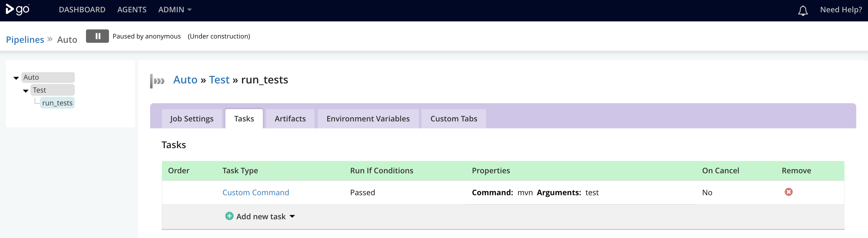Viewport: 868px width, 238px height.
Task: Select run_tests in the sidebar tree
Action: pyautogui.click(x=57, y=103)
